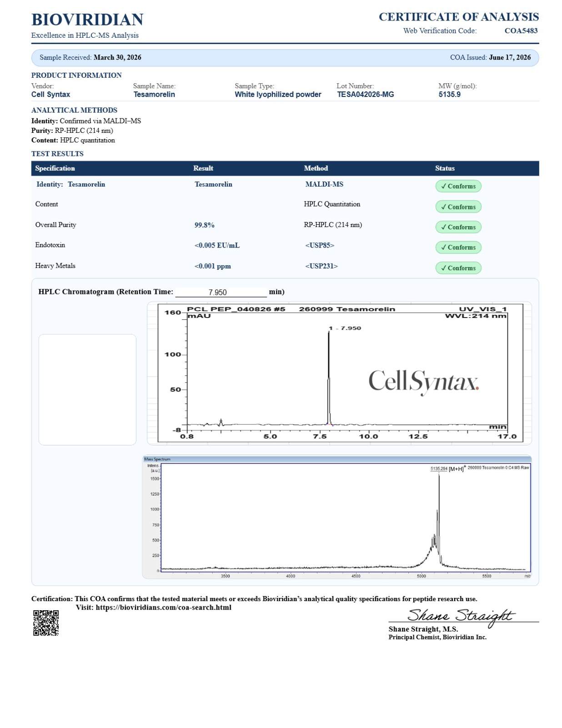Click WVL:214 nm label on chromatogram
562x728 pixels.
pos(476,316)
